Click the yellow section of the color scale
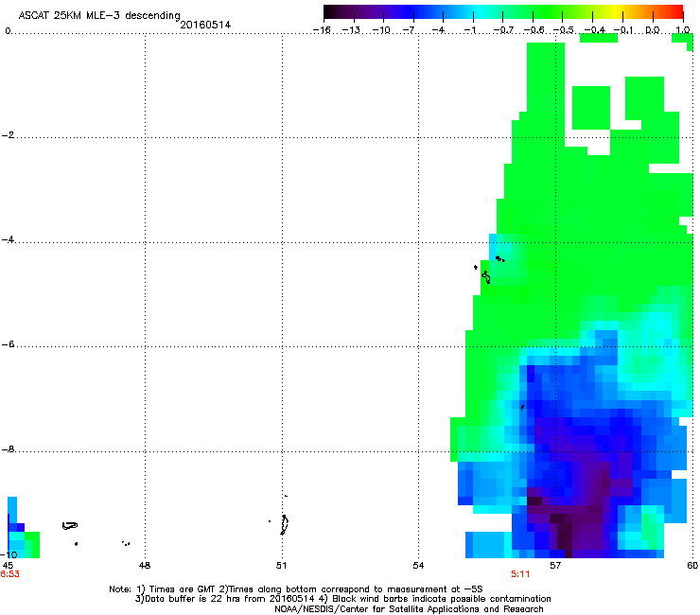The height and width of the screenshot is (615, 700). click(614, 11)
